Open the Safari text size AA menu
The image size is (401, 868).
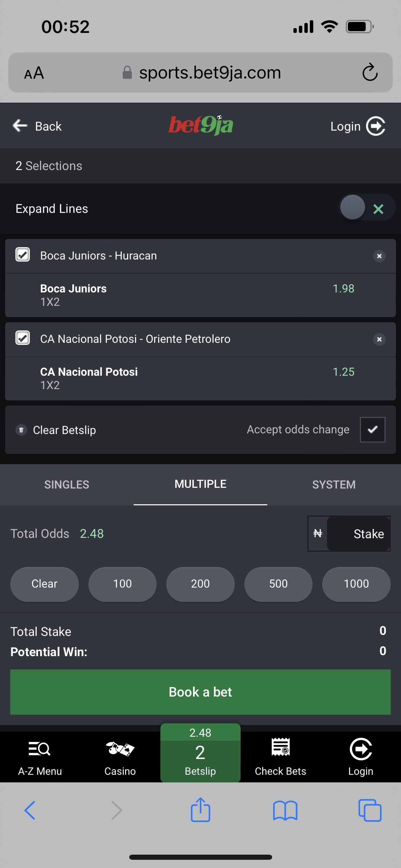[x=34, y=73]
